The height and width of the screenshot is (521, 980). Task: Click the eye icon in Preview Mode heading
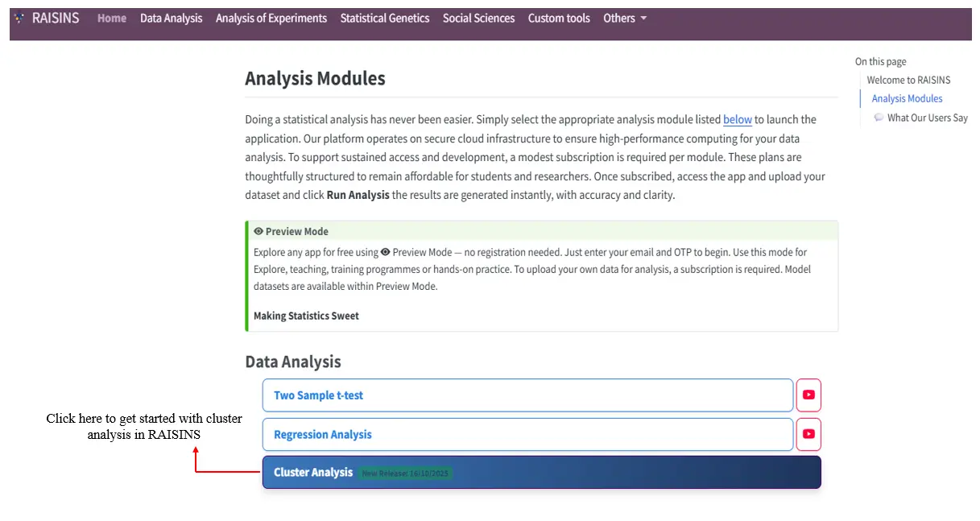pyautogui.click(x=258, y=231)
